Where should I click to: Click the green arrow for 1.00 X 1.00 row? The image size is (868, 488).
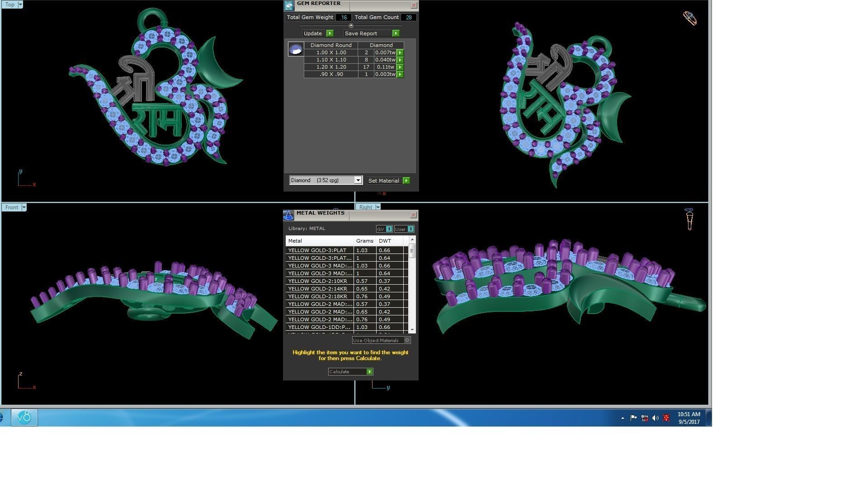click(400, 53)
